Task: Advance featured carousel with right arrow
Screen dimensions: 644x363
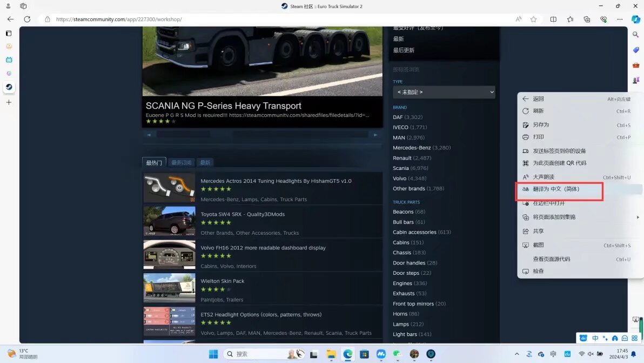Action: coord(375,135)
